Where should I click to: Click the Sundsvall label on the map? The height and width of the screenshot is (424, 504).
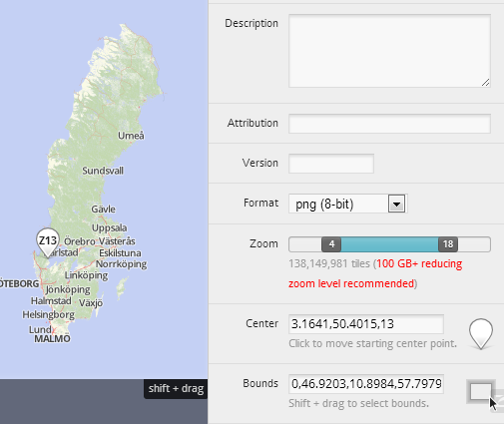(x=103, y=171)
